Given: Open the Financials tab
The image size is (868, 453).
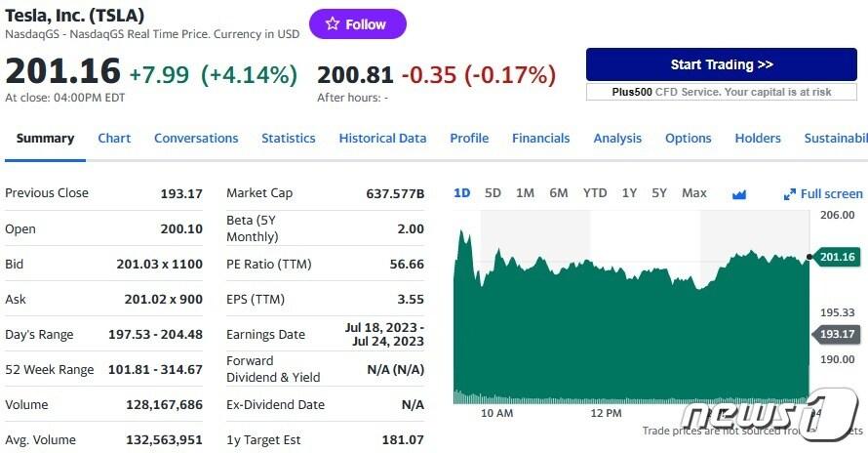Looking at the screenshot, I should coord(541,139).
